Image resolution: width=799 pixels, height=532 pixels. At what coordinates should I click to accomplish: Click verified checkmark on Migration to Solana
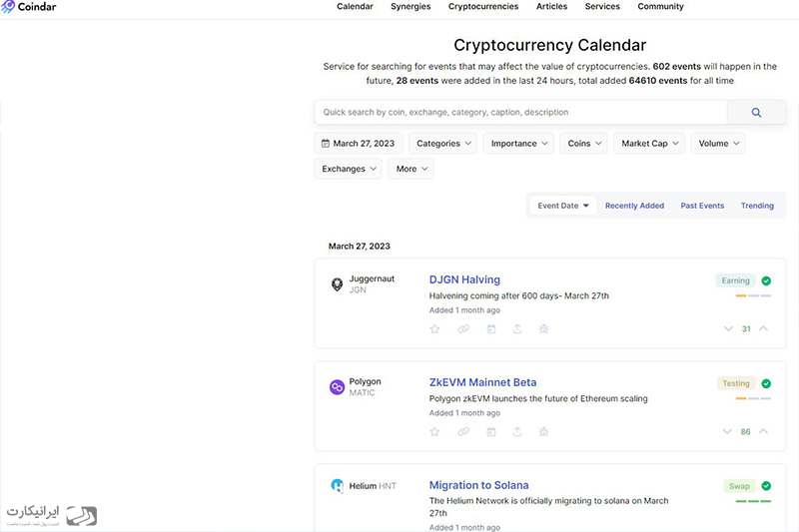766,486
